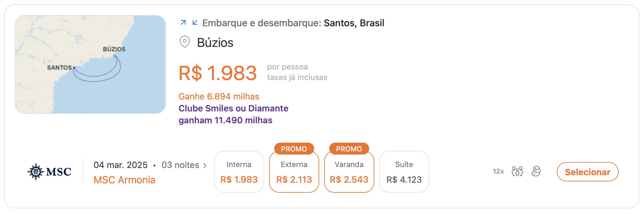
Task: Click the 12x installments indicator
Action: (x=498, y=171)
